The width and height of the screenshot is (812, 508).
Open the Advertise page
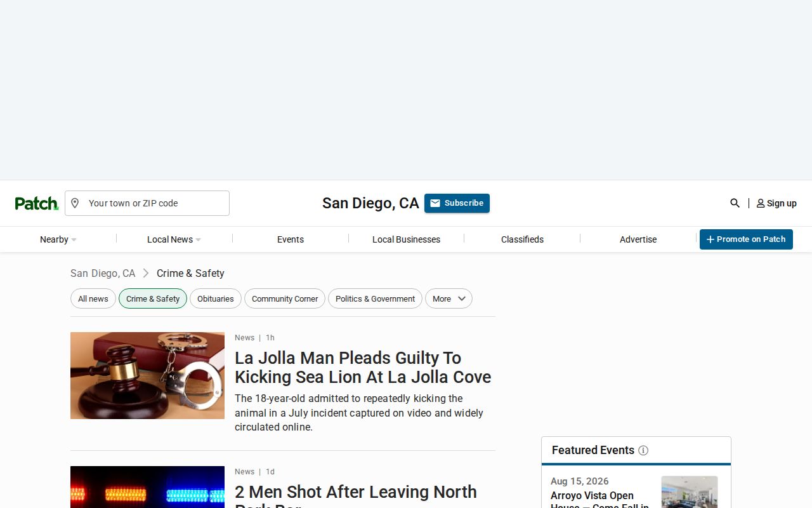click(x=638, y=239)
